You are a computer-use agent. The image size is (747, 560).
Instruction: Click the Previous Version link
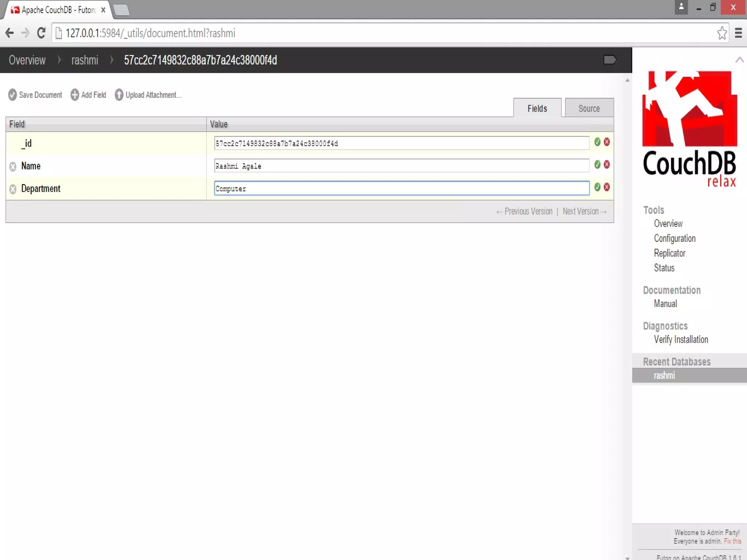(525, 211)
